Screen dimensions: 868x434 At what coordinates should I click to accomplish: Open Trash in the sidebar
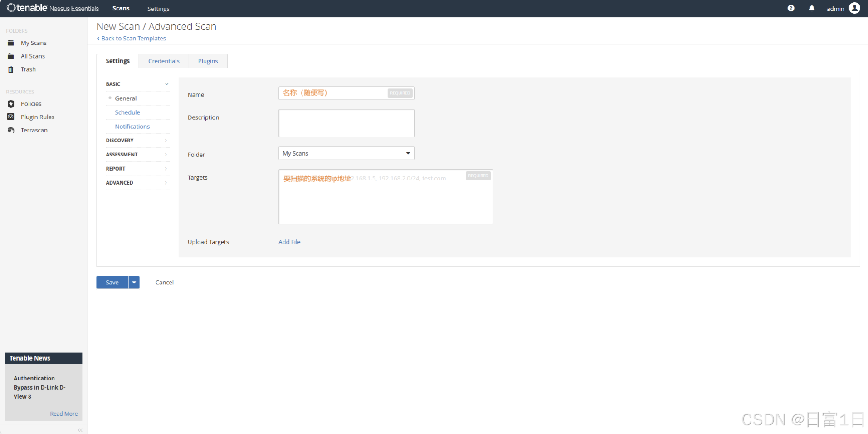[28, 69]
